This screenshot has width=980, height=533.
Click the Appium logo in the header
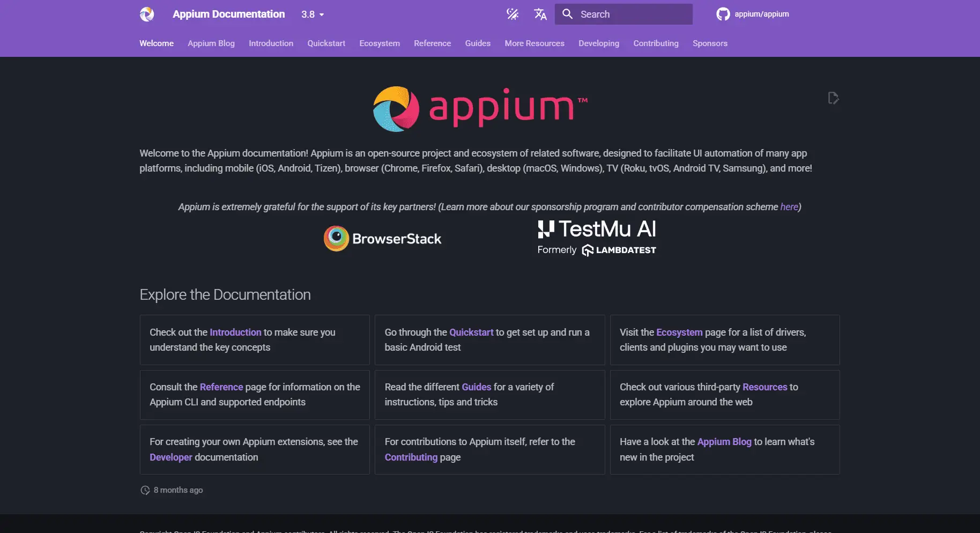tap(147, 14)
